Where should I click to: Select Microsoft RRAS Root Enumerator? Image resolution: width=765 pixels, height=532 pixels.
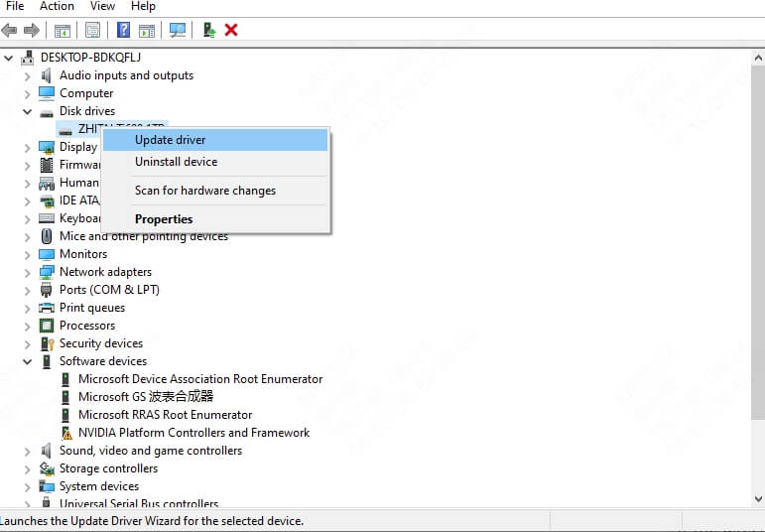pos(166,415)
